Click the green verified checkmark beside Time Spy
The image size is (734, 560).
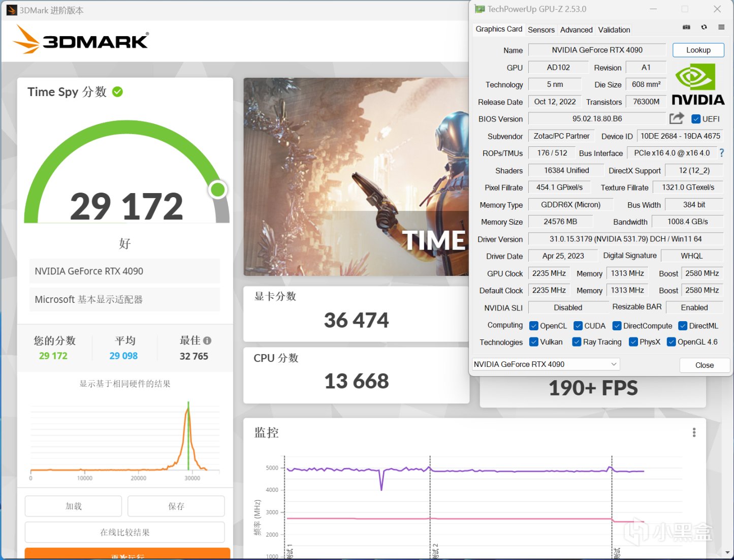tap(117, 91)
